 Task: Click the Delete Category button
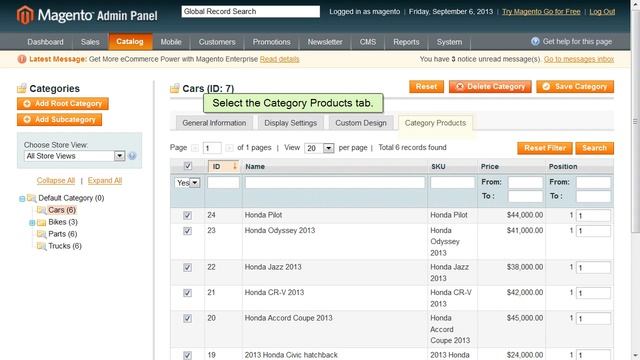coord(490,87)
